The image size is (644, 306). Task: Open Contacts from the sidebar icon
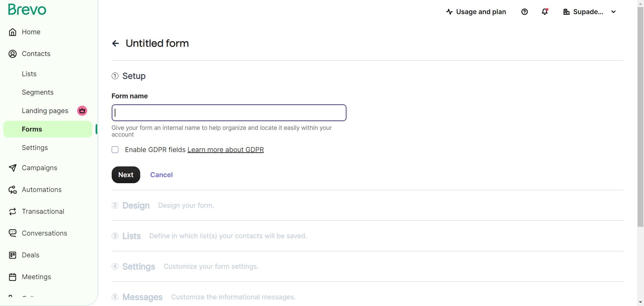(12, 54)
